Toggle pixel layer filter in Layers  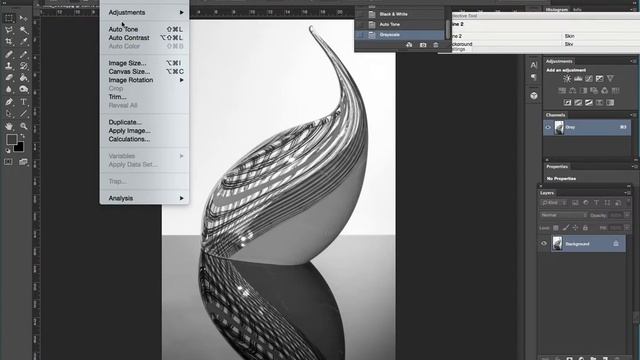click(575, 203)
